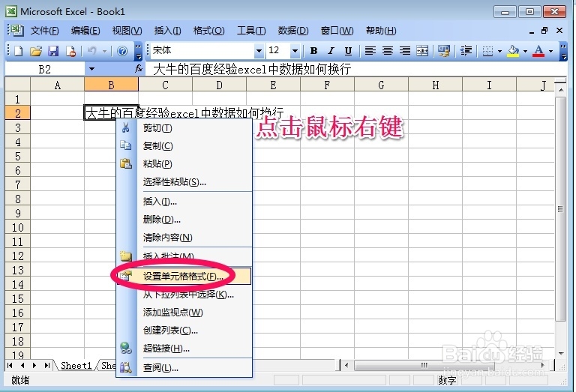Choose 复制(C) from the context menu
The image size is (576, 392).
pyautogui.click(x=184, y=146)
